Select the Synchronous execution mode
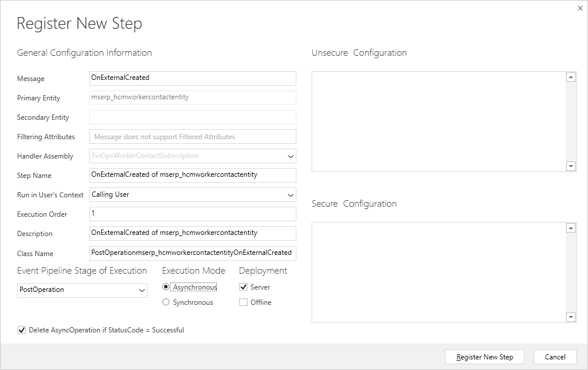Screen dimensions: 588x370 click(166, 302)
